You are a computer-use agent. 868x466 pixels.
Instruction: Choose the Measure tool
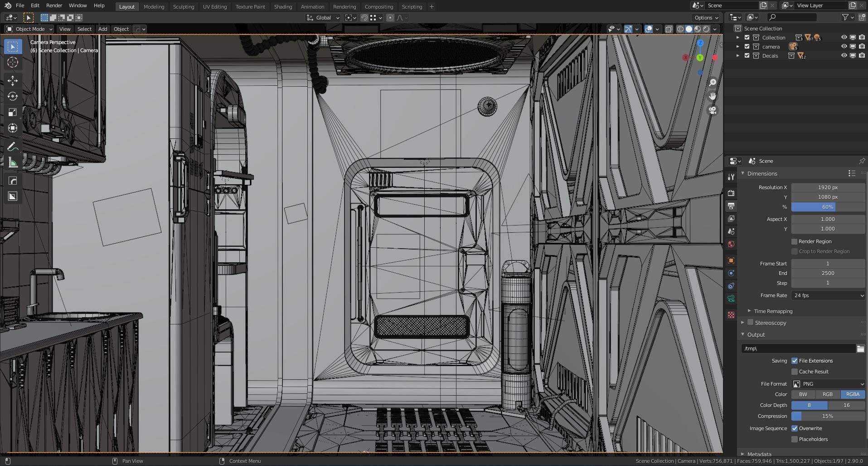pos(13,162)
